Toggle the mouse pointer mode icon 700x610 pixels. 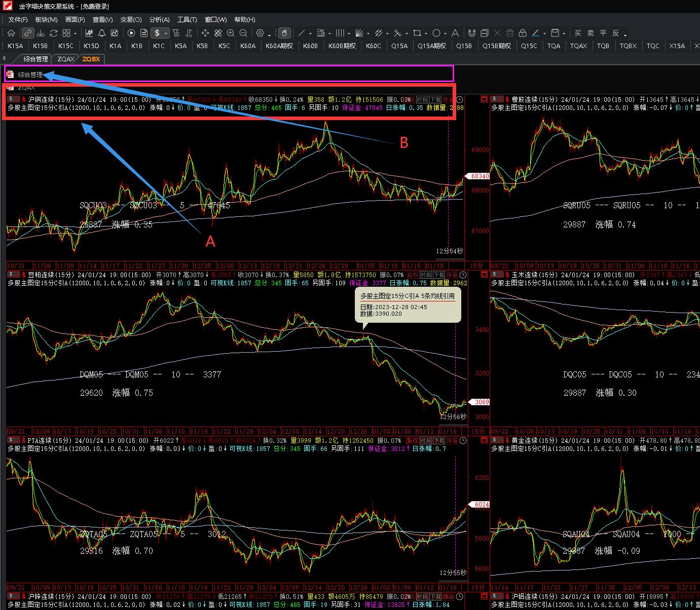[284, 33]
